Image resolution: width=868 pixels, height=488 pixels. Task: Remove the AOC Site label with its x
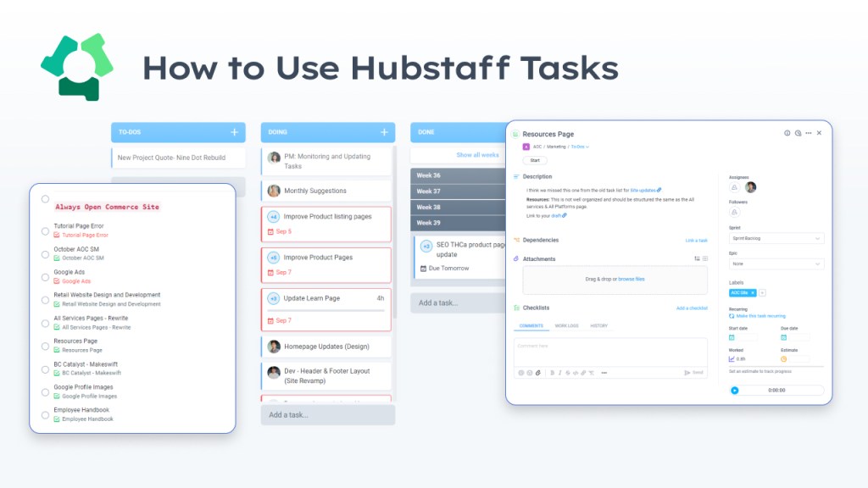tap(753, 292)
